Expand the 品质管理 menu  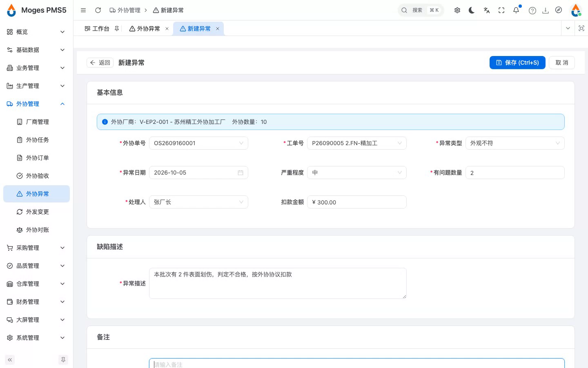(x=36, y=266)
